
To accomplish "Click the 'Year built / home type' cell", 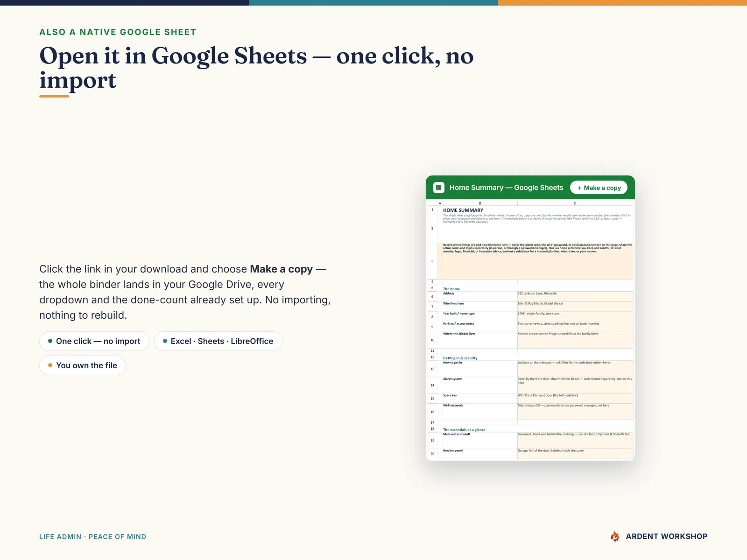I will [479, 317].
